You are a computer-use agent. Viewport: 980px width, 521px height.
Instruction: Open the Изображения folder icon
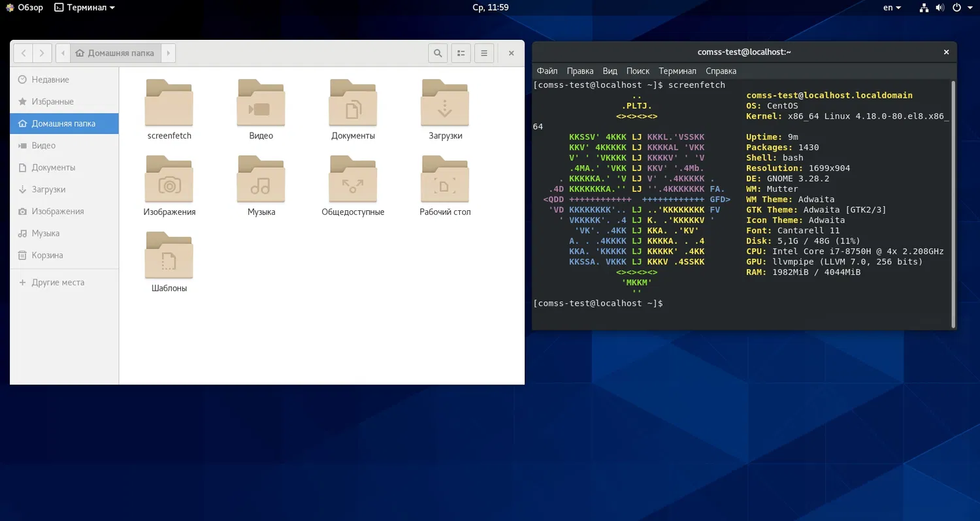pyautogui.click(x=169, y=180)
